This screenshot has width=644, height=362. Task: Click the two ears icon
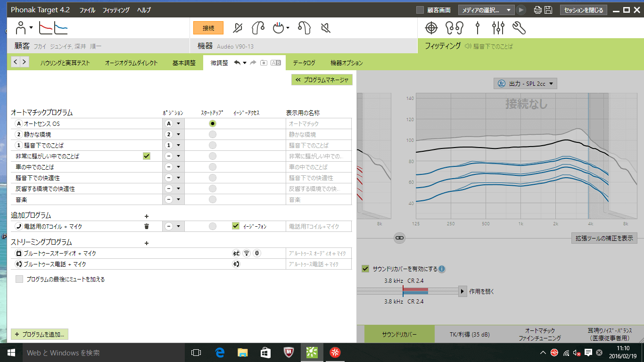point(455,28)
